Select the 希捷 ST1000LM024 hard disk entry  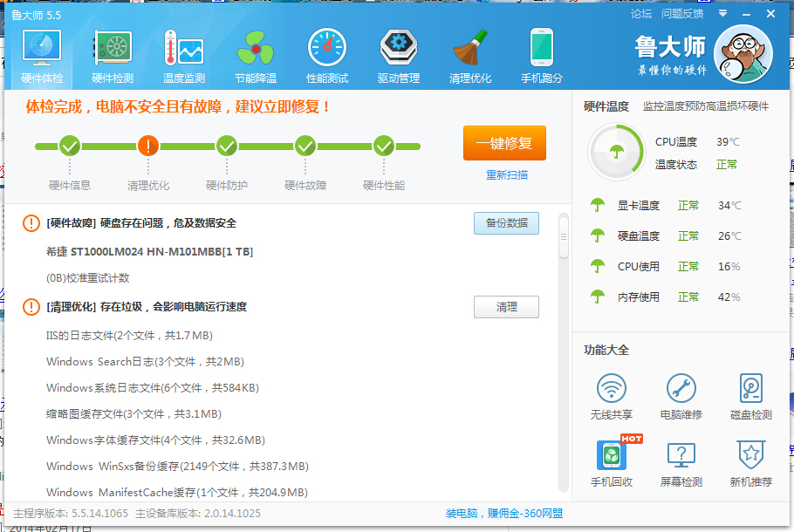click(x=149, y=251)
